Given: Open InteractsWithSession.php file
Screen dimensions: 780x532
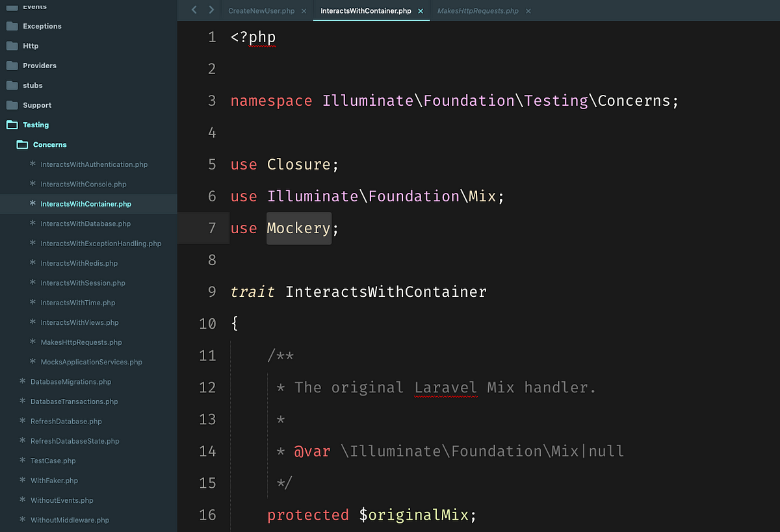Looking at the screenshot, I should 83,283.
